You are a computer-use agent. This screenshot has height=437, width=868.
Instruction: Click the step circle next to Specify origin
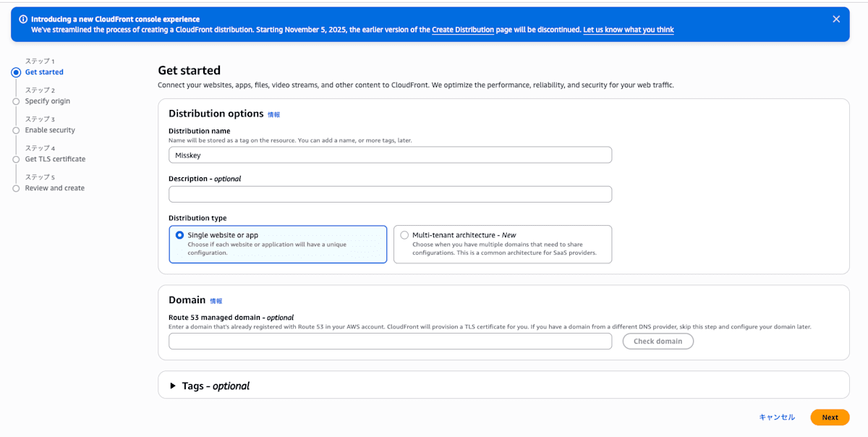coord(15,101)
